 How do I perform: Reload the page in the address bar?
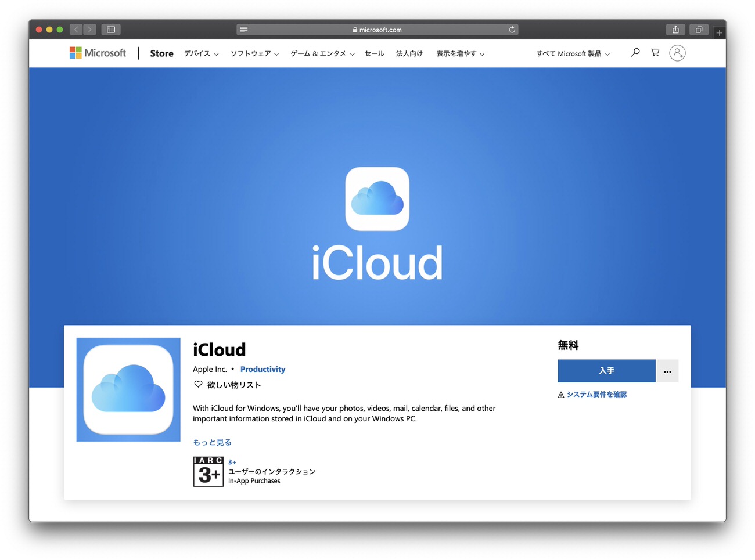point(512,30)
